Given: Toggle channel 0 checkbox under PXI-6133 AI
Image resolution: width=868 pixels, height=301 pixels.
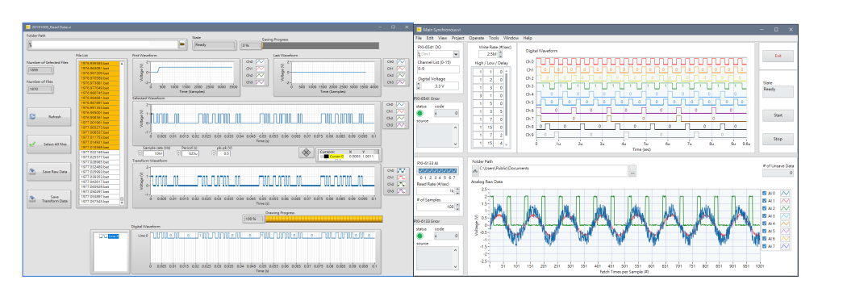Looking at the screenshot, I should click(x=421, y=171).
